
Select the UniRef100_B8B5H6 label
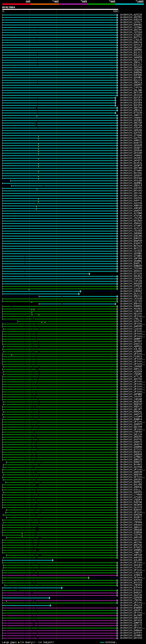[131, 72]
